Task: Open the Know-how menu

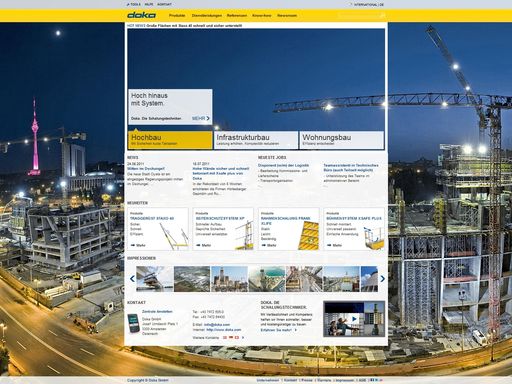Action: coord(262,16)
